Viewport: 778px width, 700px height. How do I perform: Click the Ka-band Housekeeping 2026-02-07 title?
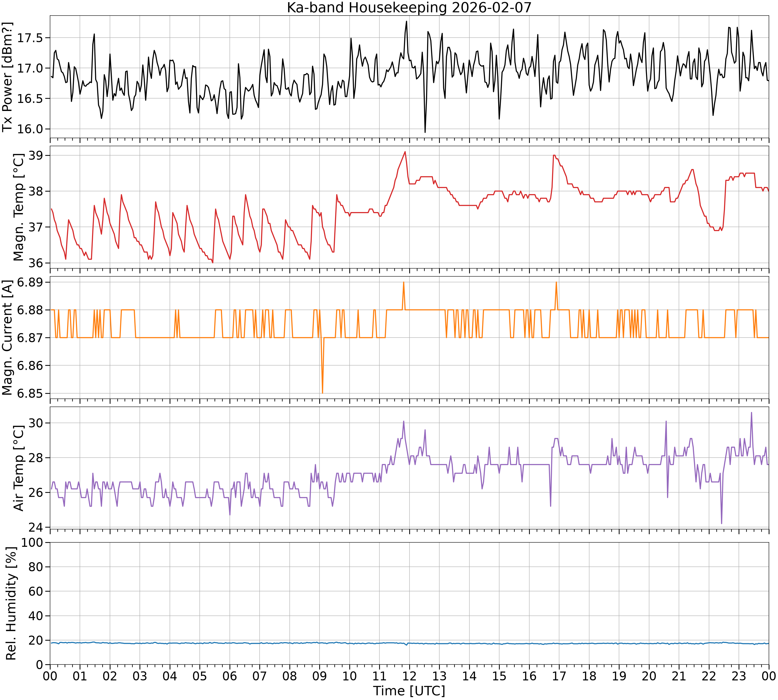[409, 7]
